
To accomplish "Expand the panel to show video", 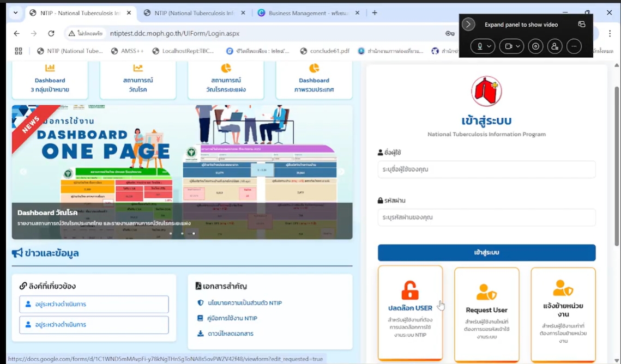I will coord(468,25).
